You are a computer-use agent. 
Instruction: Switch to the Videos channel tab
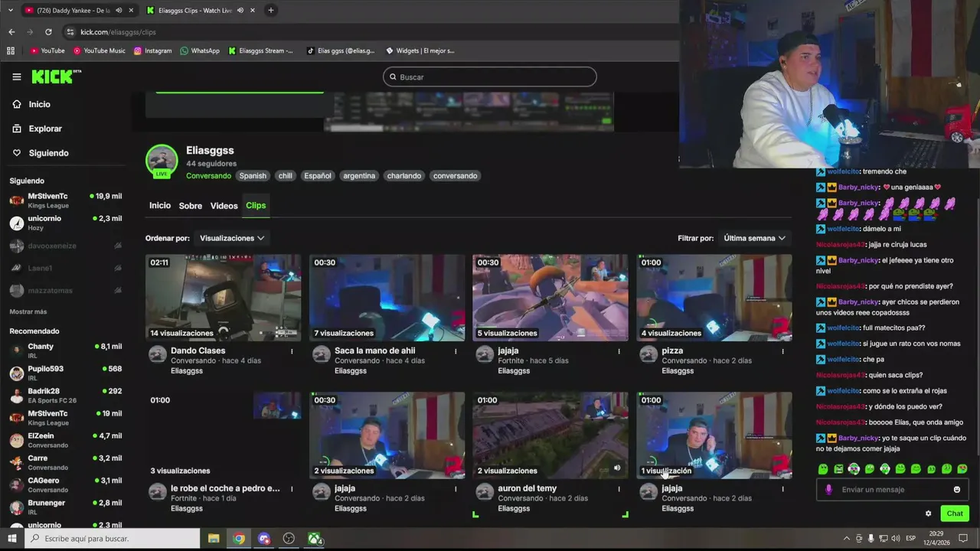[224, 206]
